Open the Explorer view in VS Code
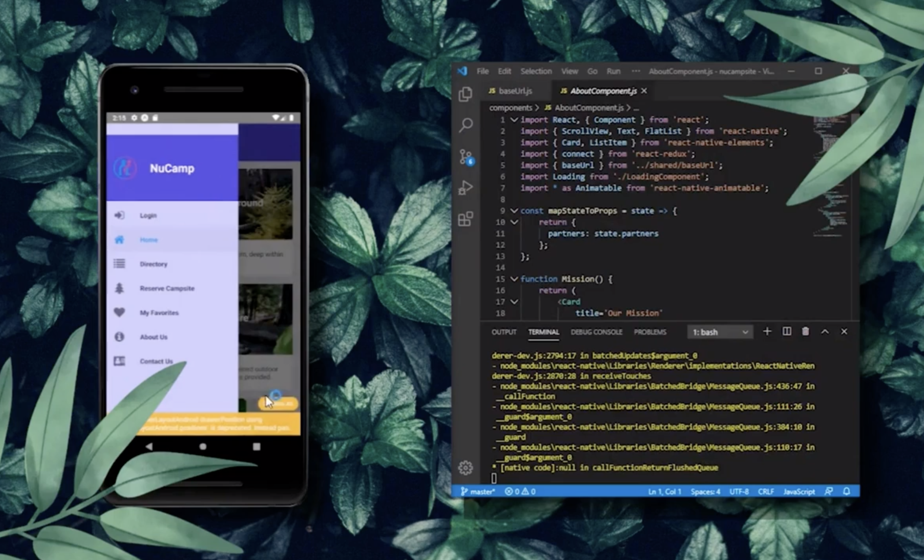924x560 pixels. (x=465, y=94)
